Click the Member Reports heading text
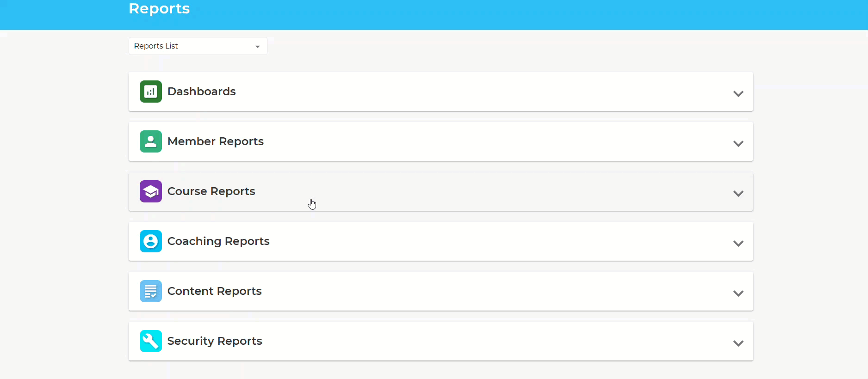This screenshot has height=379, width=868. coord(215,141)
